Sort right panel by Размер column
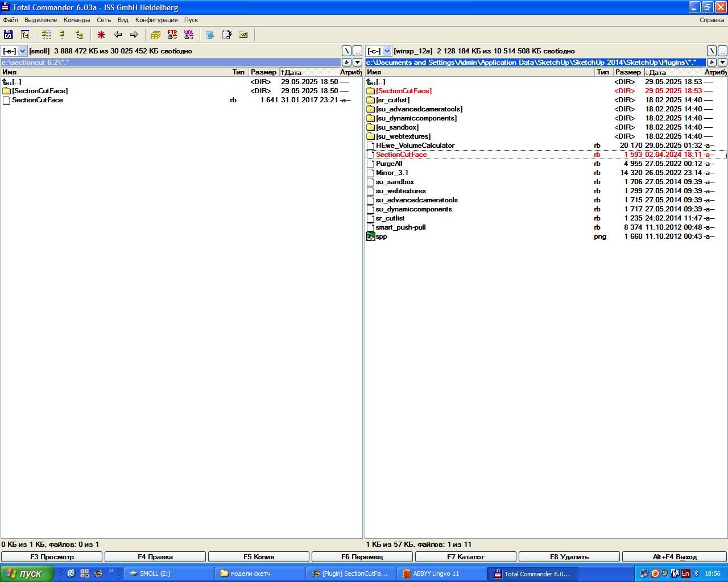728x582 pixels. 627,72
